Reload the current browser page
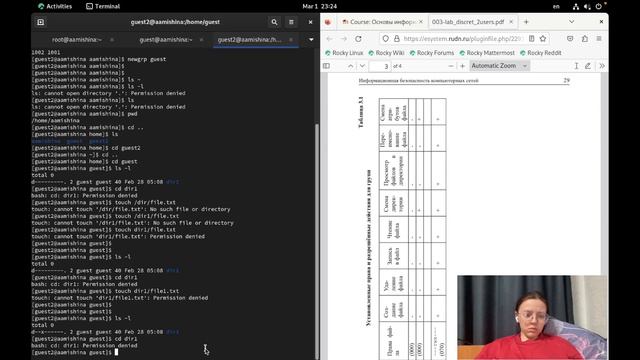Image resolution: width=640 pixels, height=360 pixels. [358, 38]
